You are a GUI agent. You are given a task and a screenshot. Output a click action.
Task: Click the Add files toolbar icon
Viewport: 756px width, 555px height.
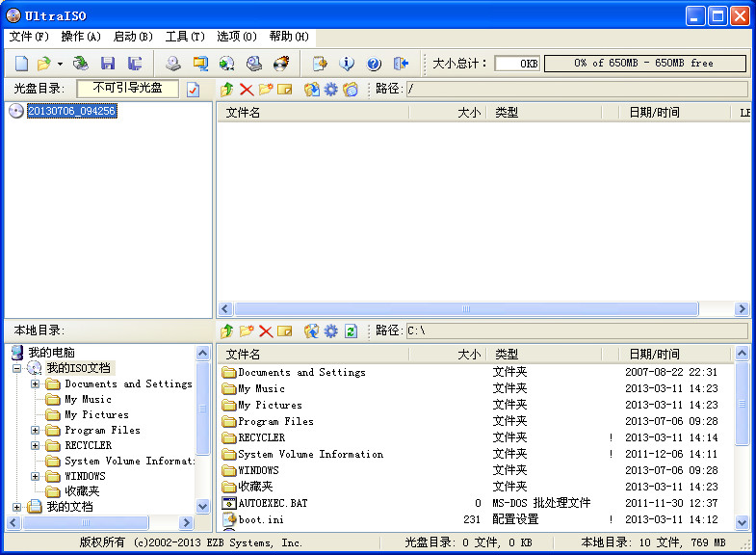tap(320, 64)
